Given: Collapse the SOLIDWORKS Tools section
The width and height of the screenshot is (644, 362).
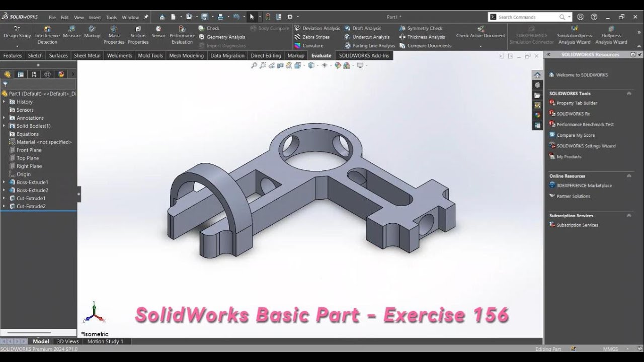Looking at the screenshot, I should pos(628,94).
